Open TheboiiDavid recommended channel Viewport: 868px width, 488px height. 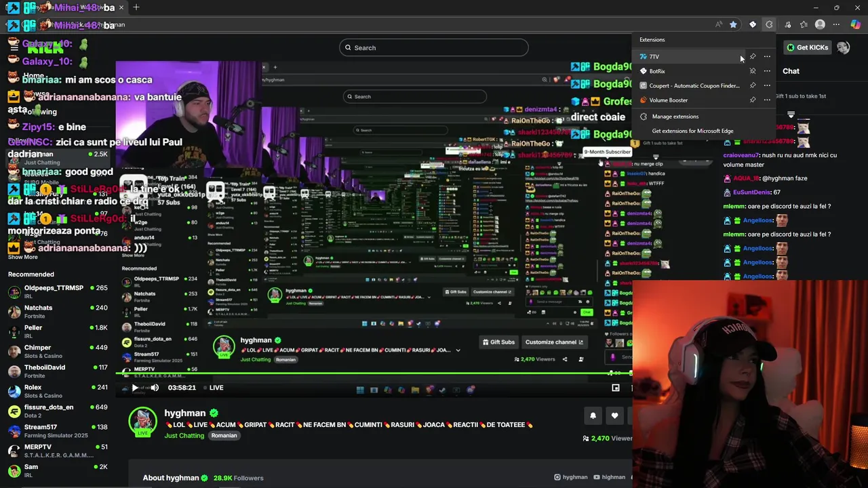pyautogui.click(x=58, y=371)
